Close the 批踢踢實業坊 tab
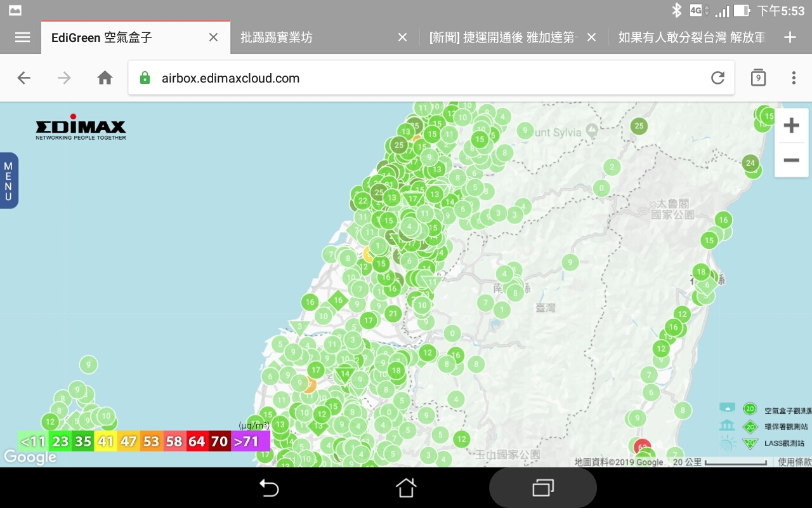This screenshot has height=508, width=812. click(402, 37)
